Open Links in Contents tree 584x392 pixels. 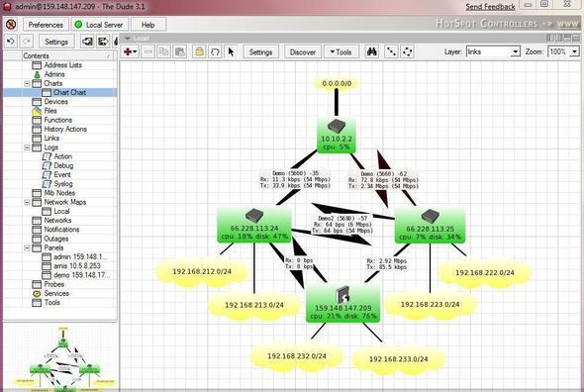click(51, 139)
